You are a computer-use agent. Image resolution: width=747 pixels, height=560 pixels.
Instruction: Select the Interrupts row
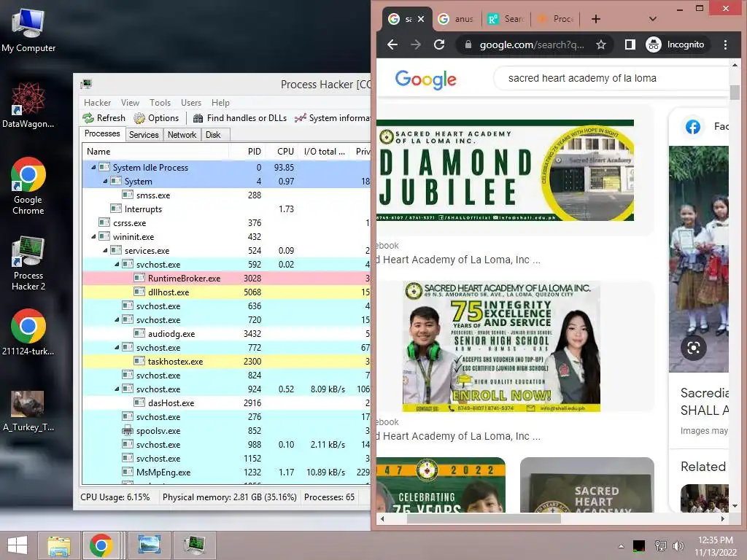[x=226, y=209]
